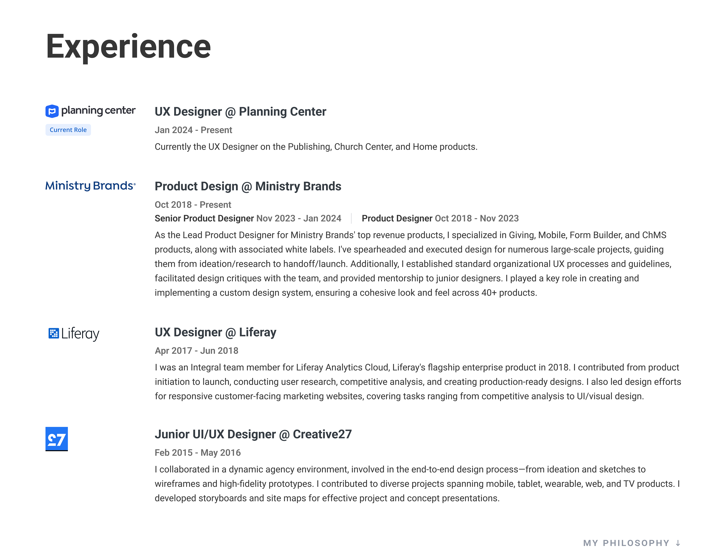
Task: Click the UX Designer @ Liferay title
Action: click(x=215, y=332)
